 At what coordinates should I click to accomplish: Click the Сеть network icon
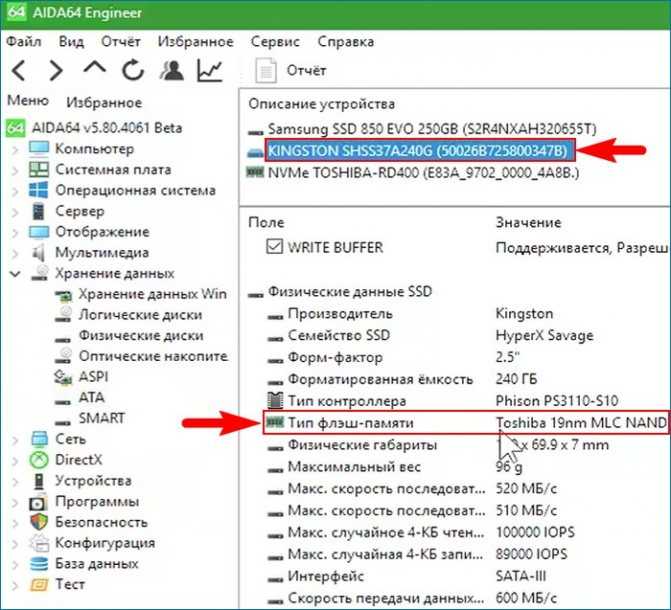pyautogui.click(x=39, y=439)
